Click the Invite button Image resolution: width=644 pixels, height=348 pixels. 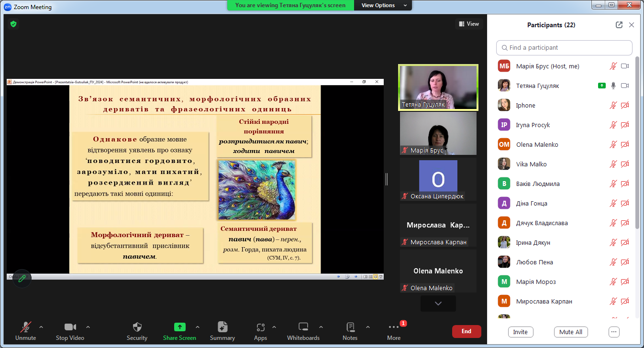tap(520, 332)
